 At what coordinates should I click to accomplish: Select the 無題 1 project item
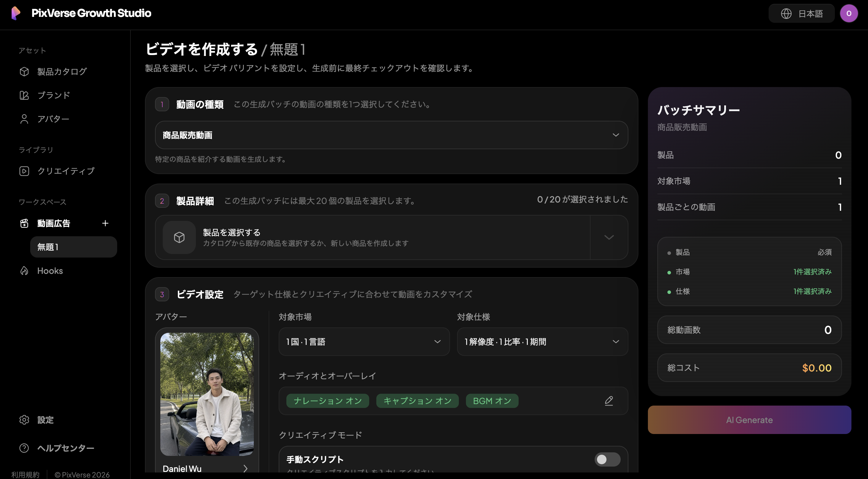(x=73, y=247)
